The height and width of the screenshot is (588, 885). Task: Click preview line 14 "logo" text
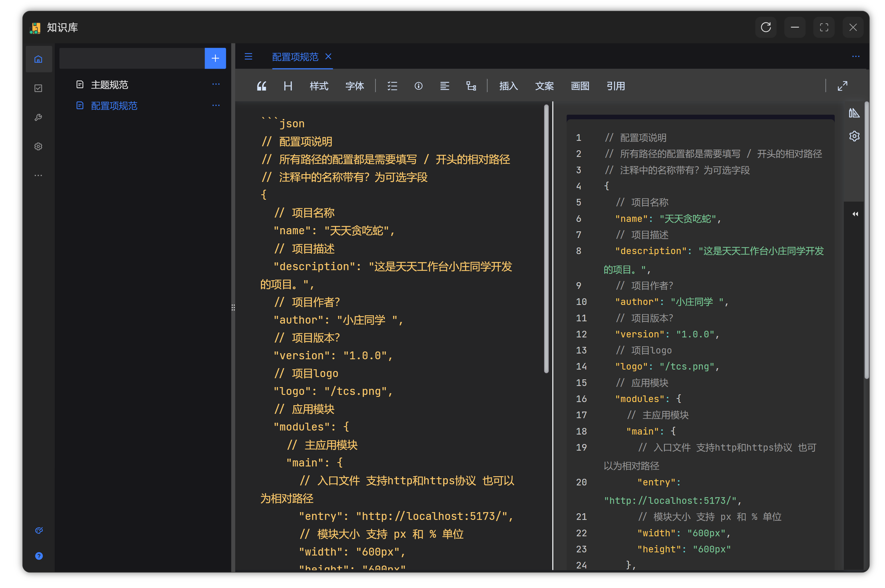point(667,366)
